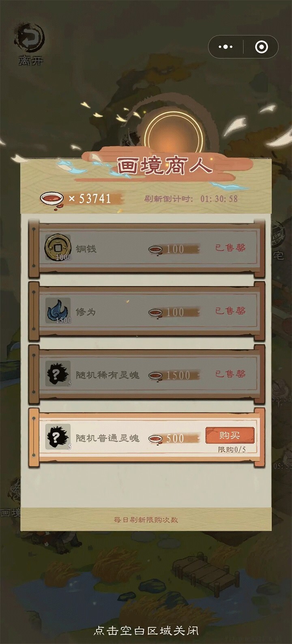Tap 点击空白区域关闭 text to close

tap(146, 631)
